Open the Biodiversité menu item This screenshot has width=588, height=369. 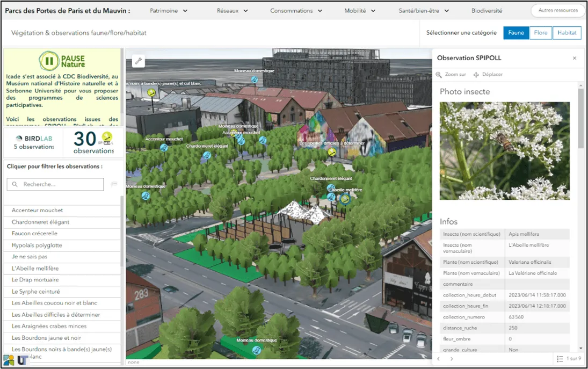(487, 11)
